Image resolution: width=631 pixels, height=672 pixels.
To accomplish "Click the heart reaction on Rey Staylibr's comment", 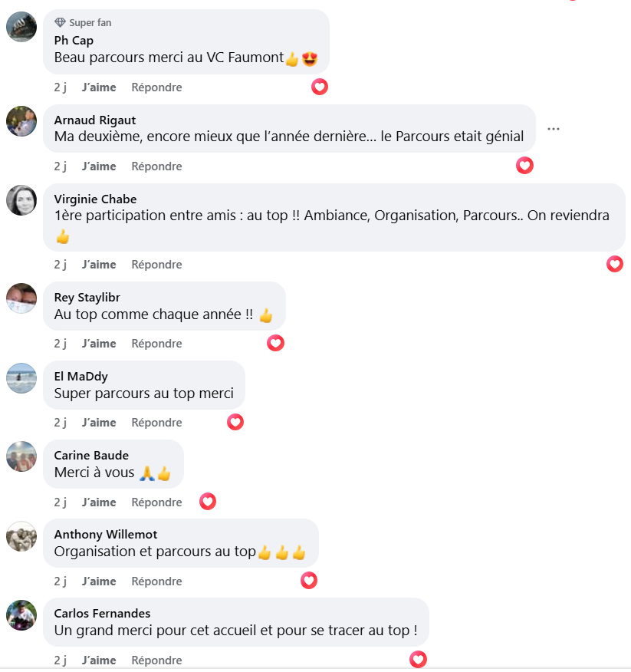I will (x=276, y=344).
